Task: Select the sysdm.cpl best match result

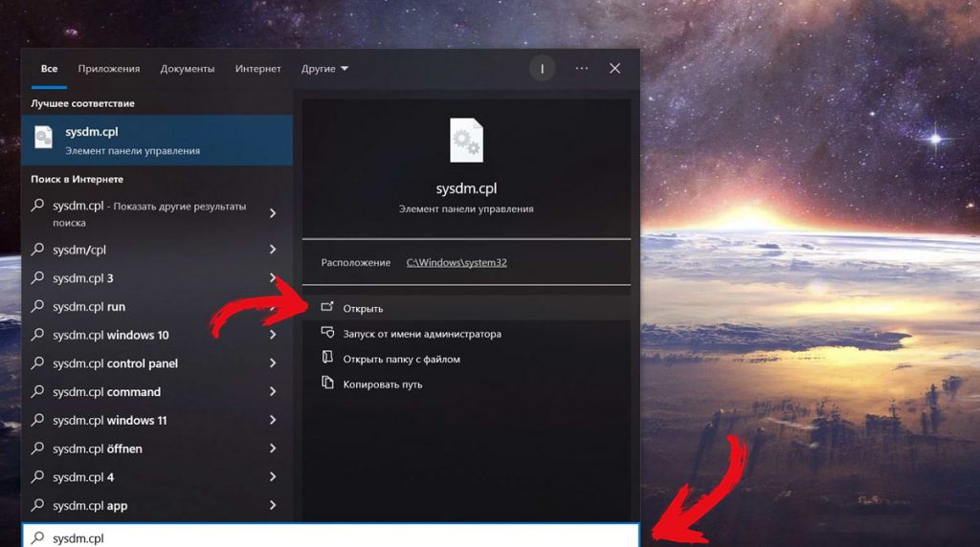Action: click(x=157, y=140)
